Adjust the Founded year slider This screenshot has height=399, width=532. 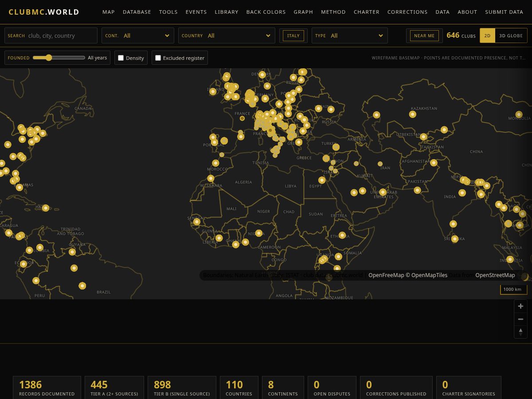coord(59,58)
